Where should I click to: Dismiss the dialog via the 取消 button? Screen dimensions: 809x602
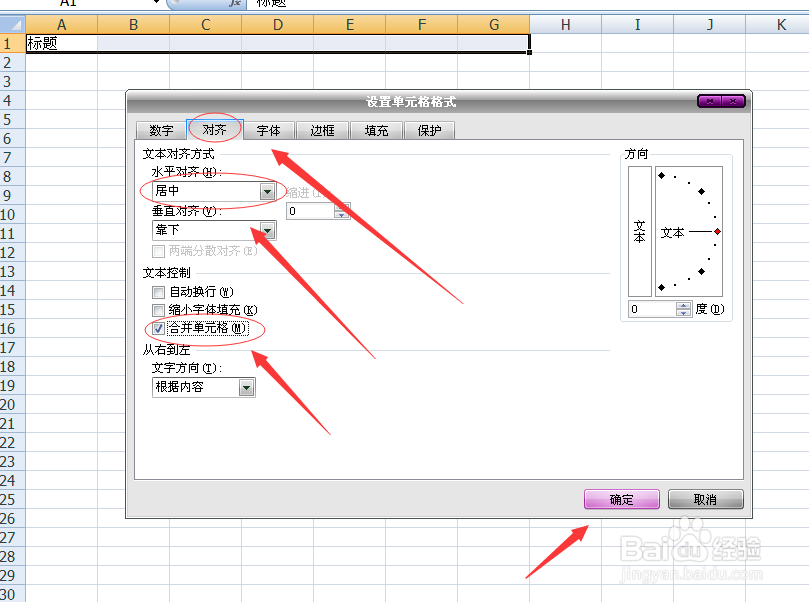[704, 499]
